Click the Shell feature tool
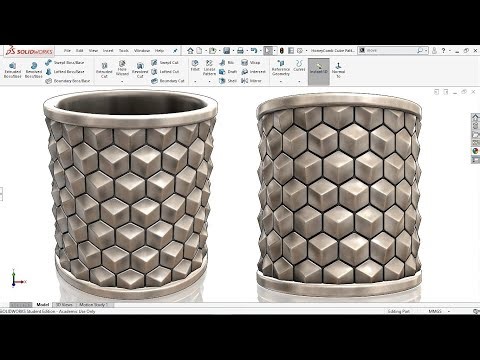Screen dimensions: 480x360 (228, 81)
